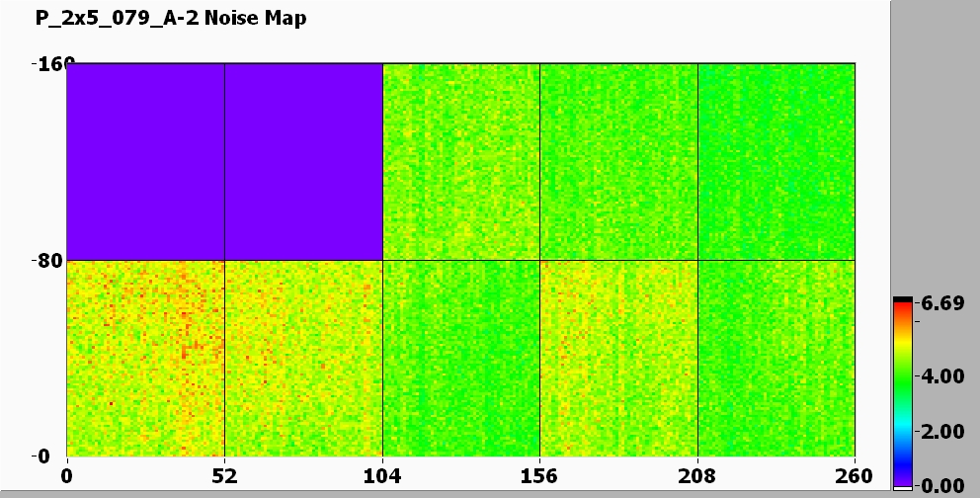Viewport: 980px width, 498px height.
Task: Click the top-row chip between 208 and 260
Action: [776, 162]
